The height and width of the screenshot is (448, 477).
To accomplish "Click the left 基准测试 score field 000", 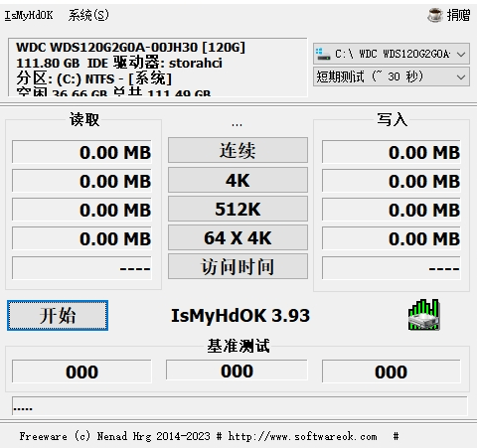I will (81, 372).
